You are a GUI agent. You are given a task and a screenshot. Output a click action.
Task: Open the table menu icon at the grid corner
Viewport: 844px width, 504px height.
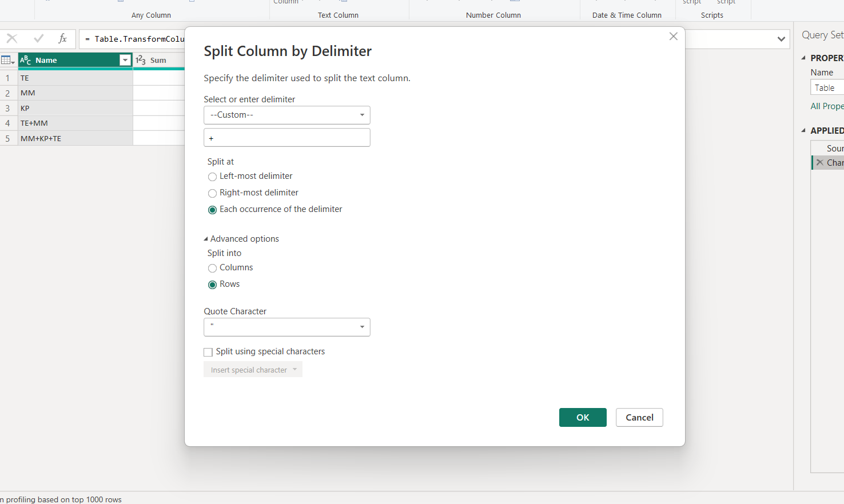[8, 60]
